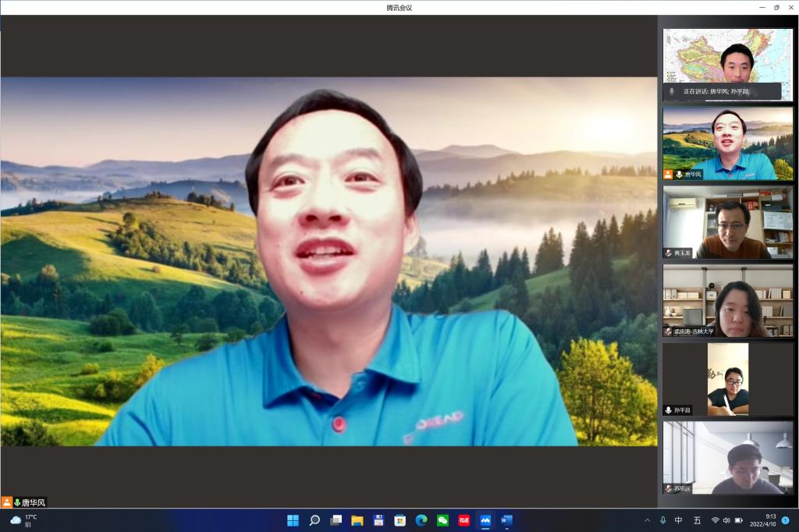Click the orange host icon in 唐华风's thumbnail
Viewport: 799px width, 532px height.
[x=668, y=174]
